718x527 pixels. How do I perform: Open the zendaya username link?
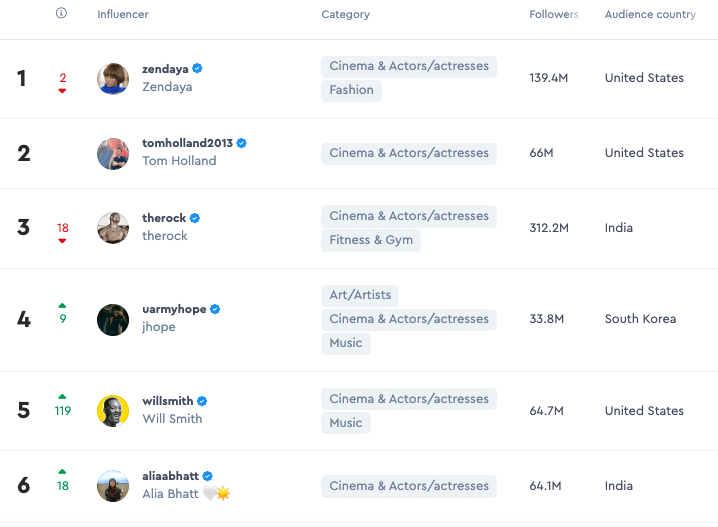tap(166, 68)
